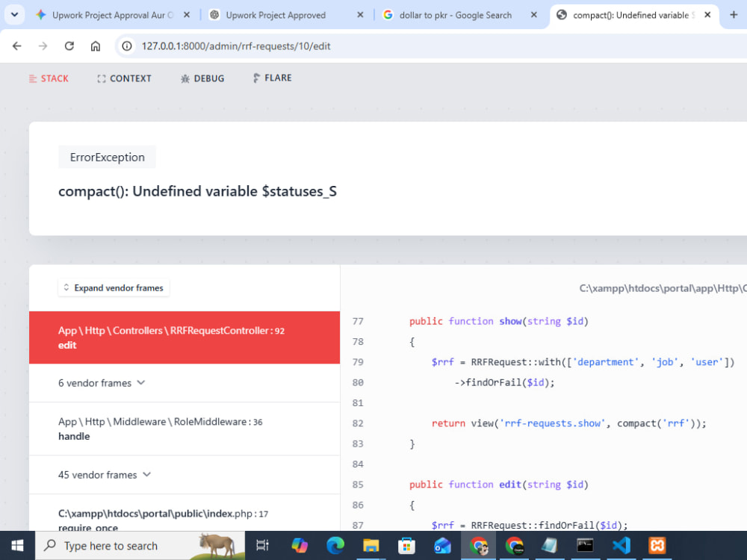Image resolution: width=747 pixels, height=560 pixels.
Task: Open the active Chrome window with profile picture
Action: pos(478,546)
